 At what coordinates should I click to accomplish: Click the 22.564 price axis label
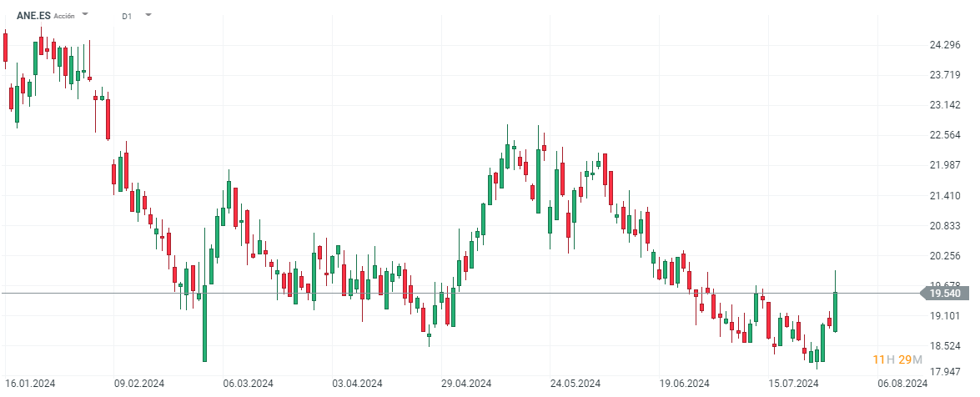pos(945,136)
